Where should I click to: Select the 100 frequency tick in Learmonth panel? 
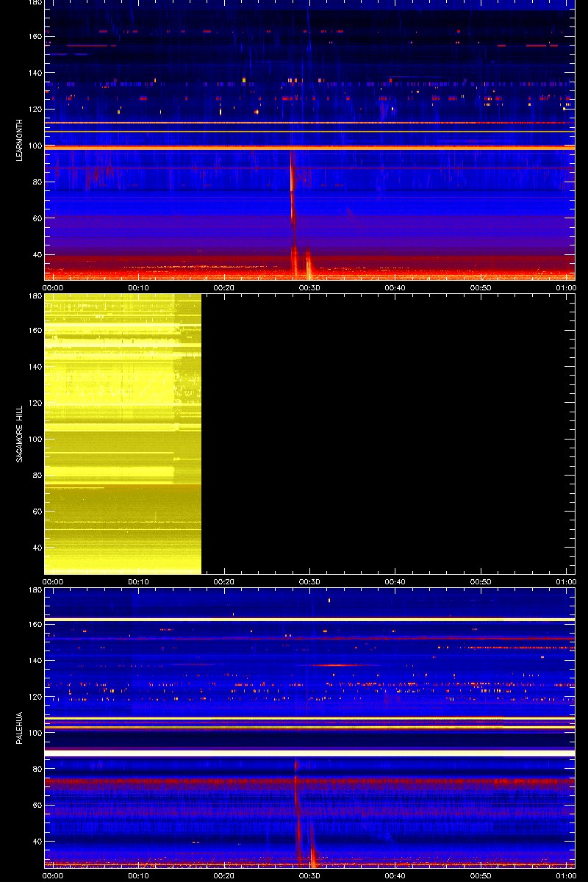[x=35, y=146]
